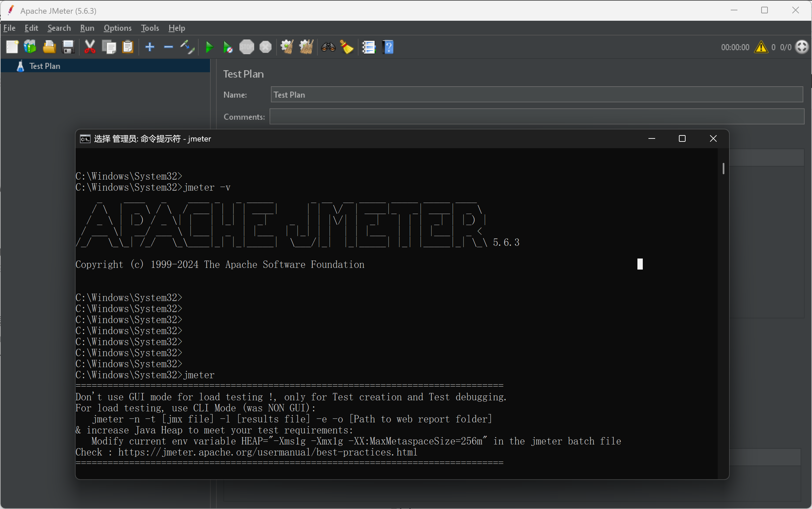Click the Clear All results icon

point(306,47)
